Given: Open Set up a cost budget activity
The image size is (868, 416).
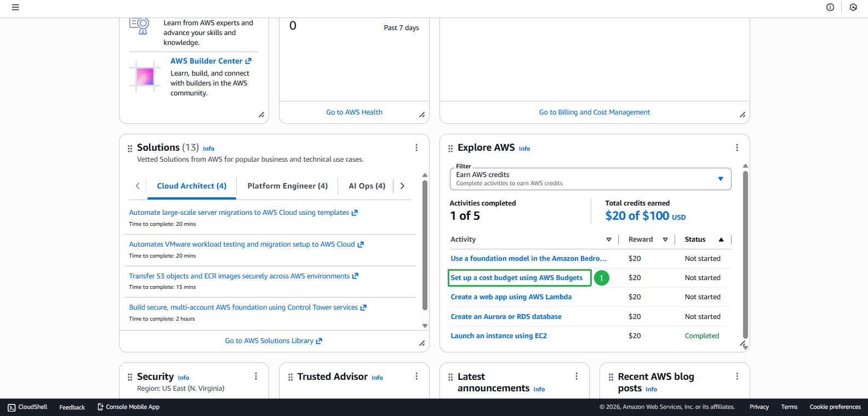Looking at the screenshot, I should point(517,278).
